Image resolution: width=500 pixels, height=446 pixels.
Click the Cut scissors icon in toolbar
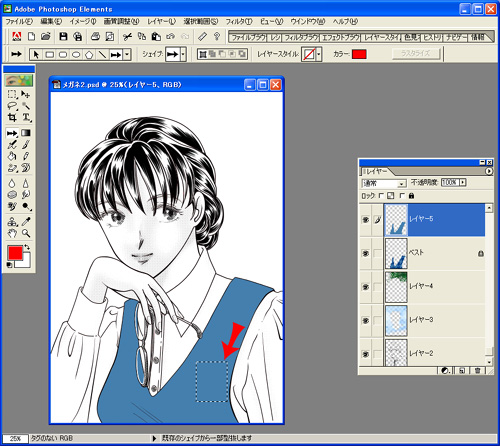point(127,36)
